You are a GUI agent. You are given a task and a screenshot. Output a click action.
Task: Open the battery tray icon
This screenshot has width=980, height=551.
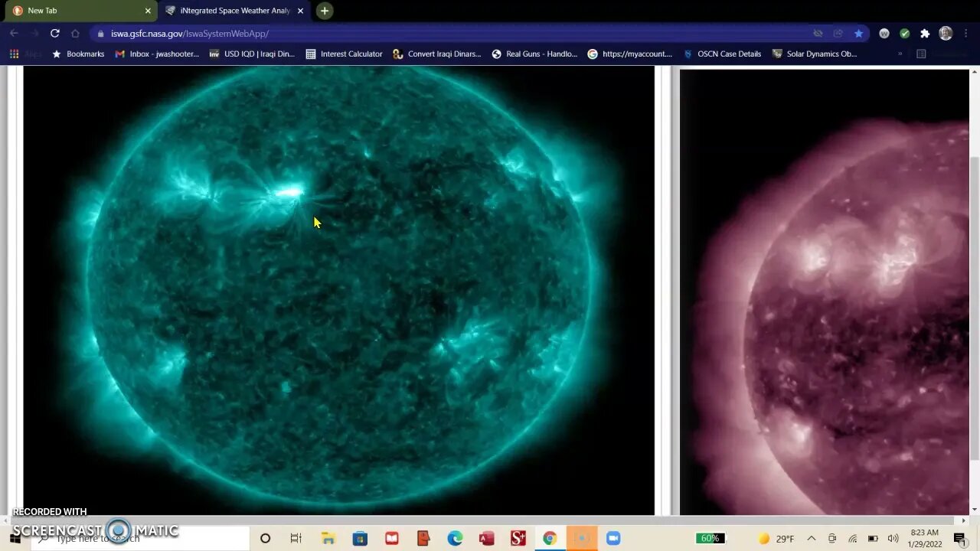(x=873, y=539)
